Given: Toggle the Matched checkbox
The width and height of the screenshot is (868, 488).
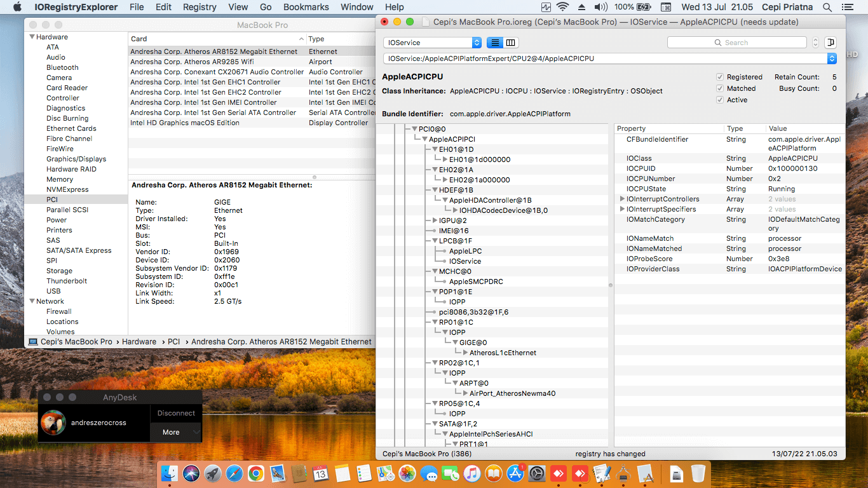Looking at the screenshot, I should coord(720,88).
